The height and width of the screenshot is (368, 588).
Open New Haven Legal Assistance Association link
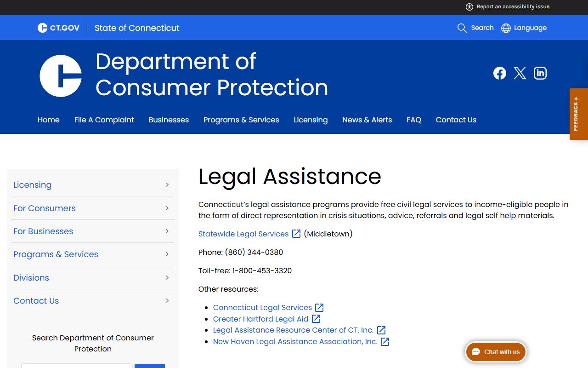tap(295, 341)
